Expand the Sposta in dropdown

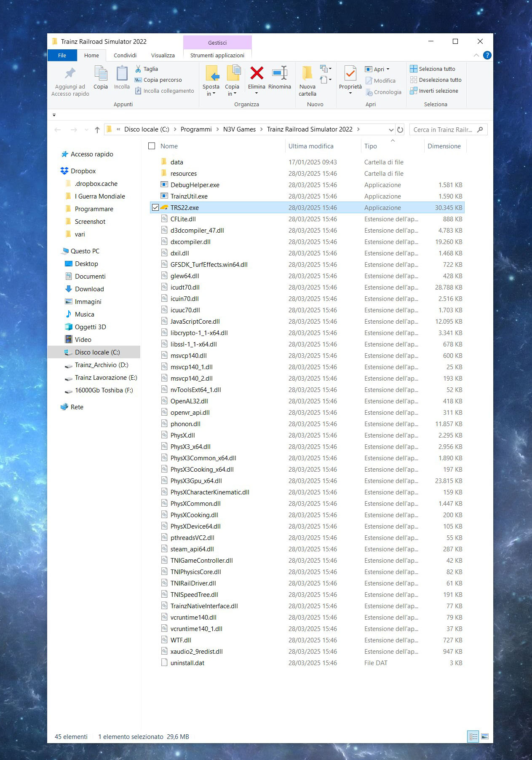(211, 94)
